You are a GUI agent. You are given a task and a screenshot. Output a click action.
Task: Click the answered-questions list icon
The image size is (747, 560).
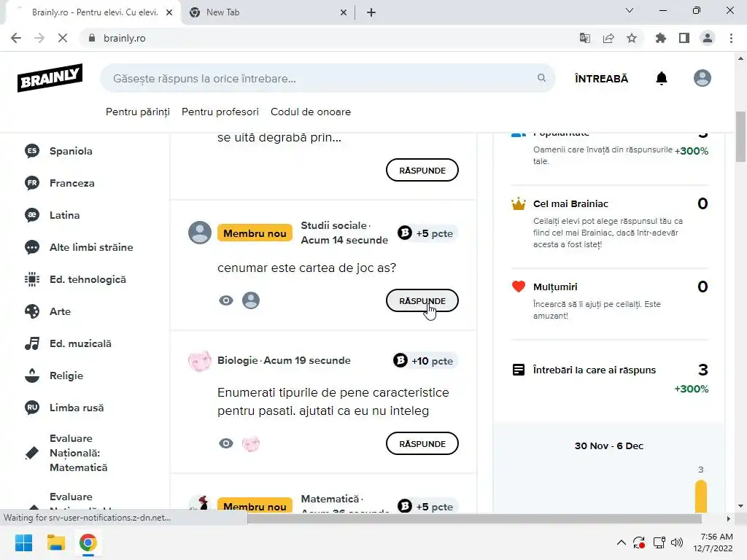(x=519, y=370)
